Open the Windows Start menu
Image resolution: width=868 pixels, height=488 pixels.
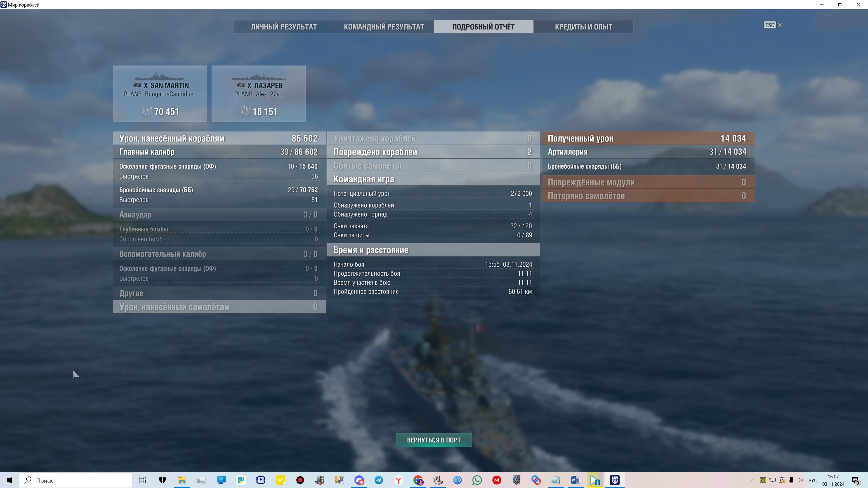click(9, 480)
